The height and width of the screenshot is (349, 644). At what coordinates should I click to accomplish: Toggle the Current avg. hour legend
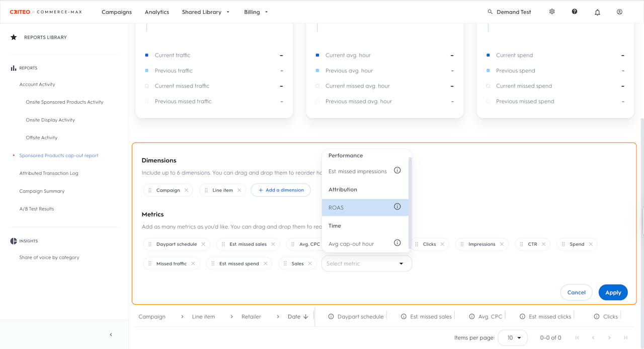point(348,55)
